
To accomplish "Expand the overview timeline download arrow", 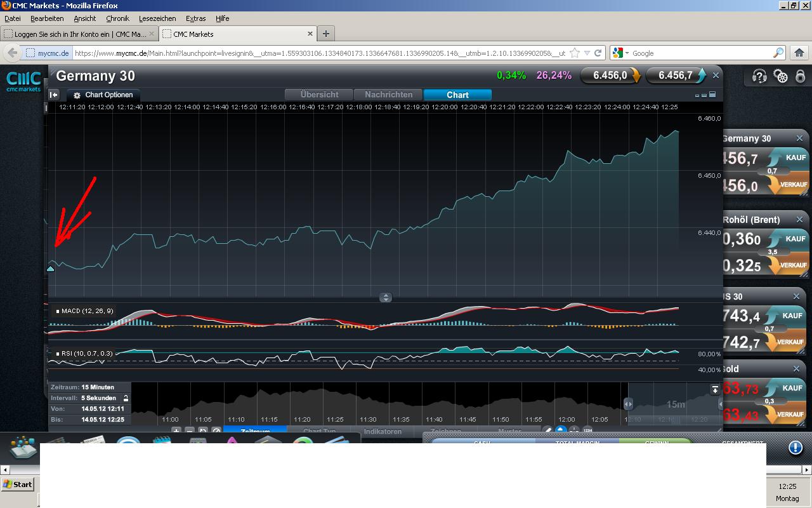I will tap(715, 389).
